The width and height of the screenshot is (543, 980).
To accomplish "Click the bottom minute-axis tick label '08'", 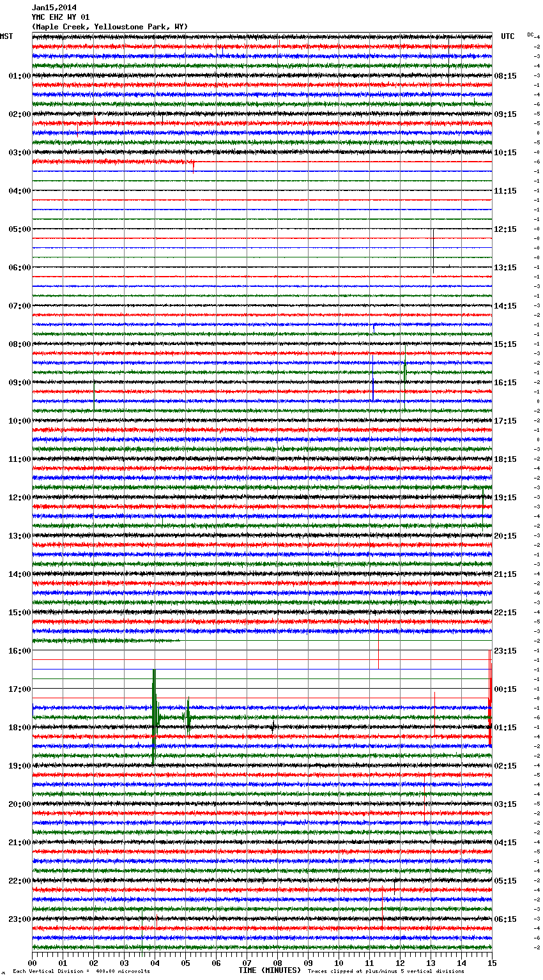I will [277, 963].
